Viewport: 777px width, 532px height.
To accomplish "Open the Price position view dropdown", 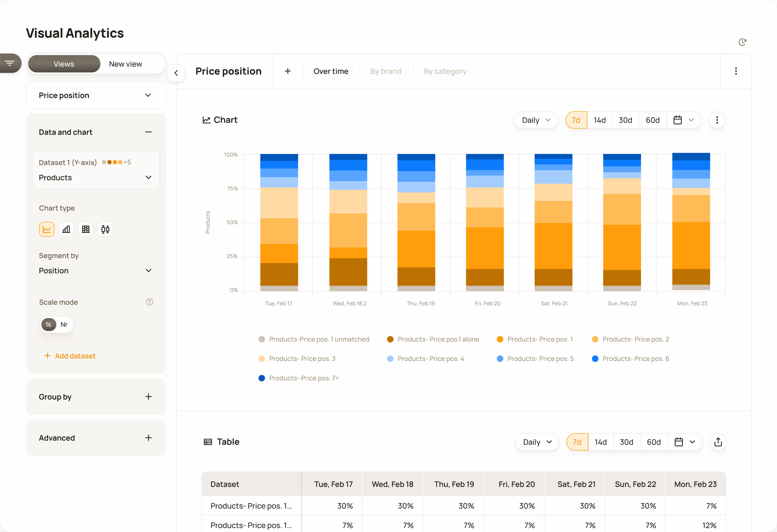I will [x=96, y=95].
